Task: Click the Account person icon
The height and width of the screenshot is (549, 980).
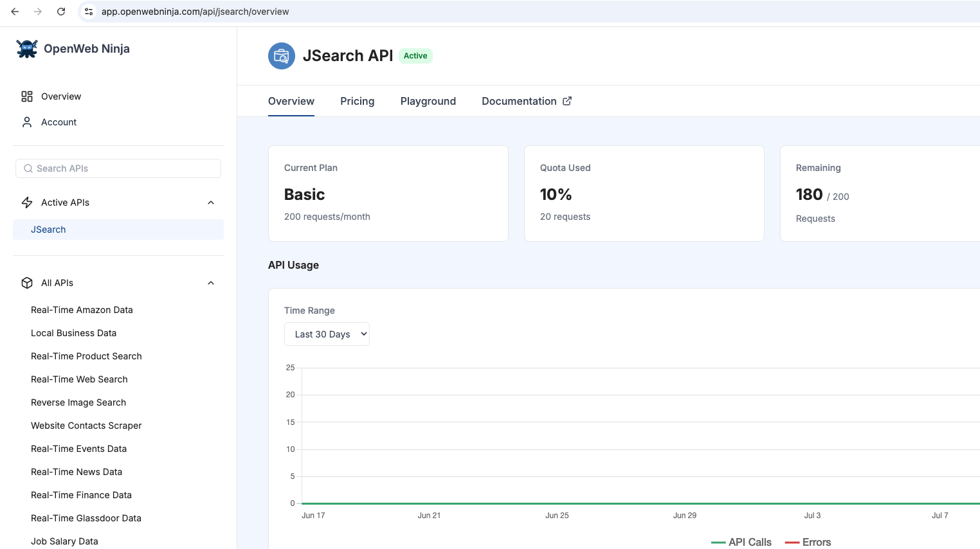Action: click(27, 122)
